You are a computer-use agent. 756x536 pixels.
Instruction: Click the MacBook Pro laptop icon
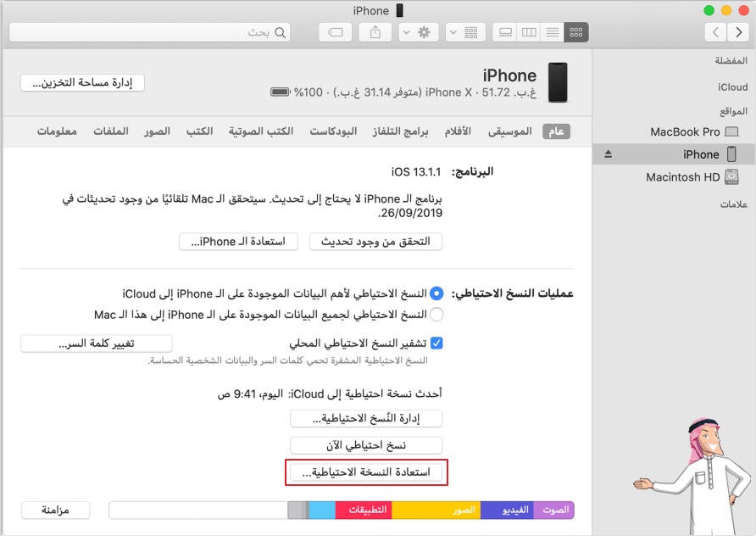[x=731, y=131]
